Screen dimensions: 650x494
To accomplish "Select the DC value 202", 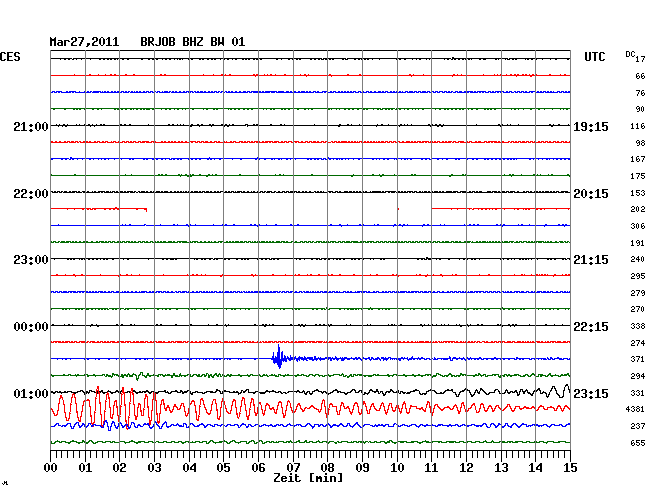I will (x=638, y=209).
